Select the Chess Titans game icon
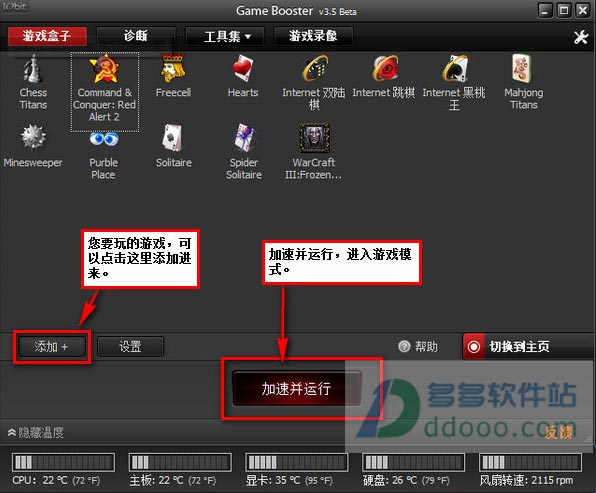 33,69
